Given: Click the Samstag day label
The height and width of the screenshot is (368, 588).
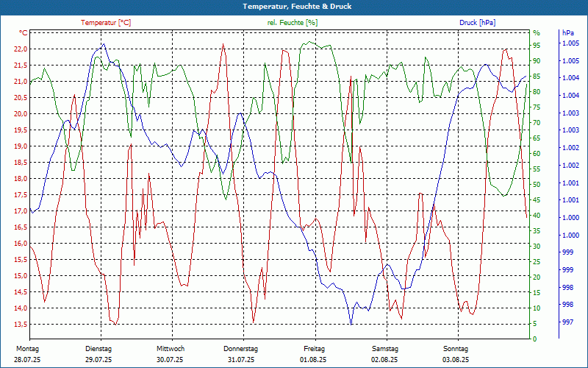Looking at the screenshot, I should (384, 349).
